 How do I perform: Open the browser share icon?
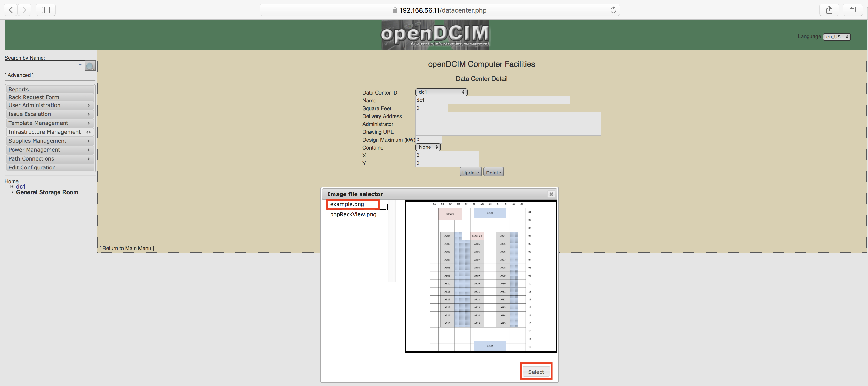coord(829,10)
